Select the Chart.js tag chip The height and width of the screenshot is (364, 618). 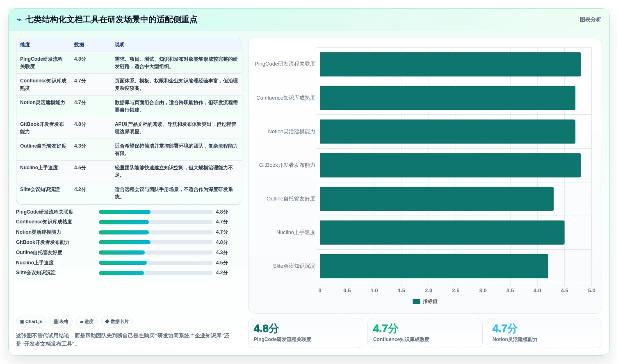pos(31,322)
